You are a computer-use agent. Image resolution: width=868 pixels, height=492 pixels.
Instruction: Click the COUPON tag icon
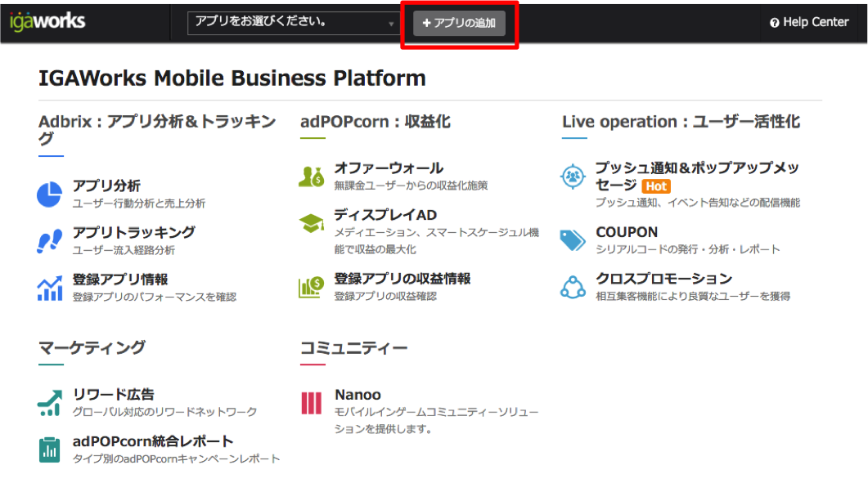573,240
